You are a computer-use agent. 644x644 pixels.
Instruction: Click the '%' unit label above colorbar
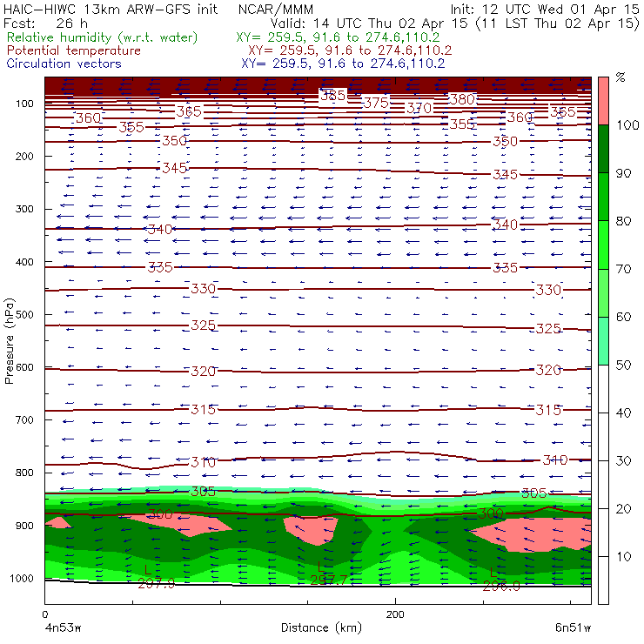coord(621,77)
